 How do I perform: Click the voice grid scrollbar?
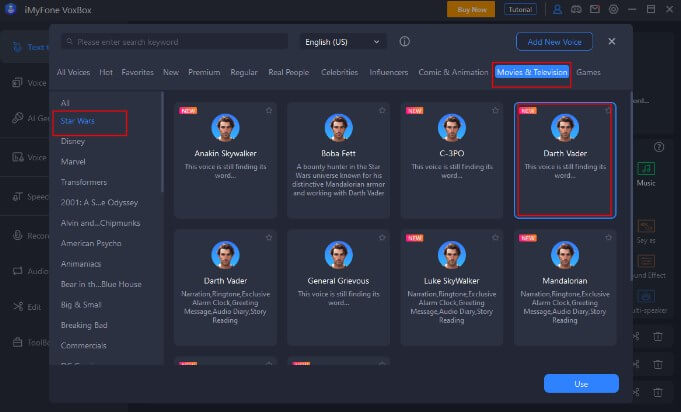pyautogui.click(x=631, y=187)
